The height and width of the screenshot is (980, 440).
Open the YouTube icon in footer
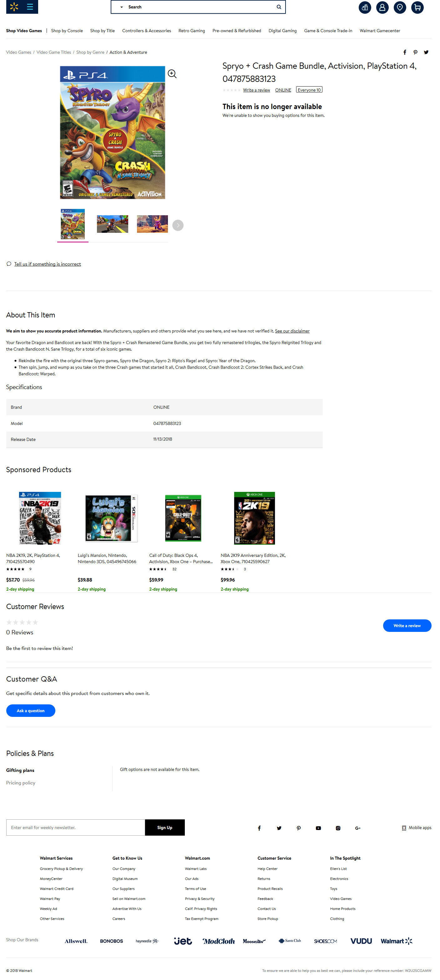coord(318,828)
